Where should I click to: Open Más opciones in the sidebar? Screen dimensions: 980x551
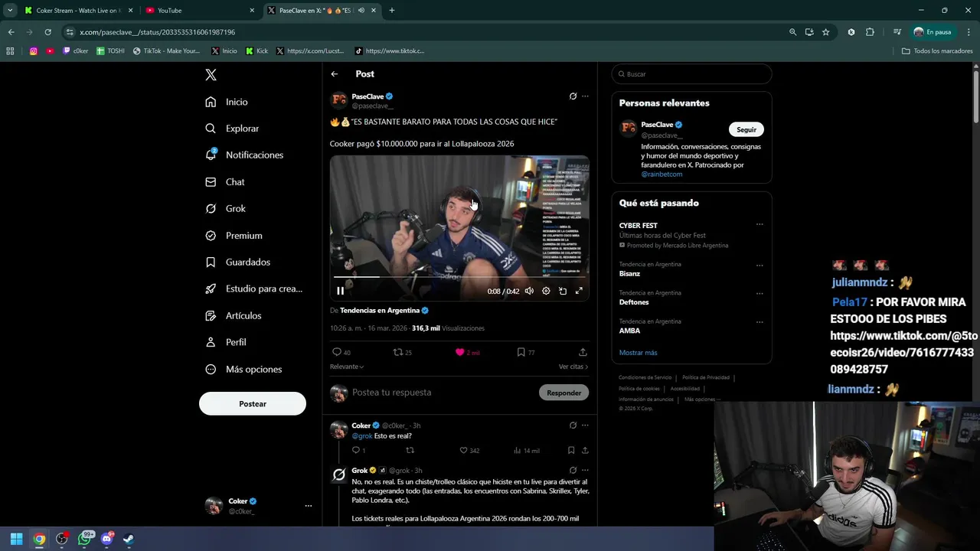click(x=243, y=369)
